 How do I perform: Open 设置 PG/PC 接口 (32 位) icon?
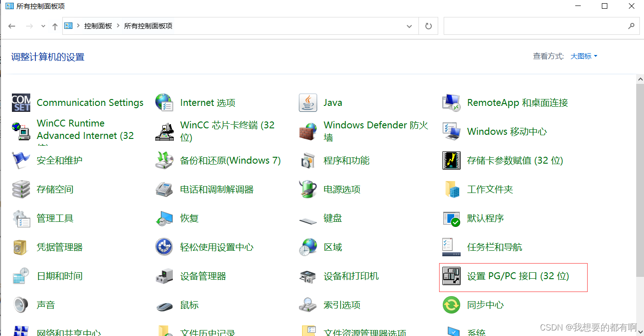point(451,276)
